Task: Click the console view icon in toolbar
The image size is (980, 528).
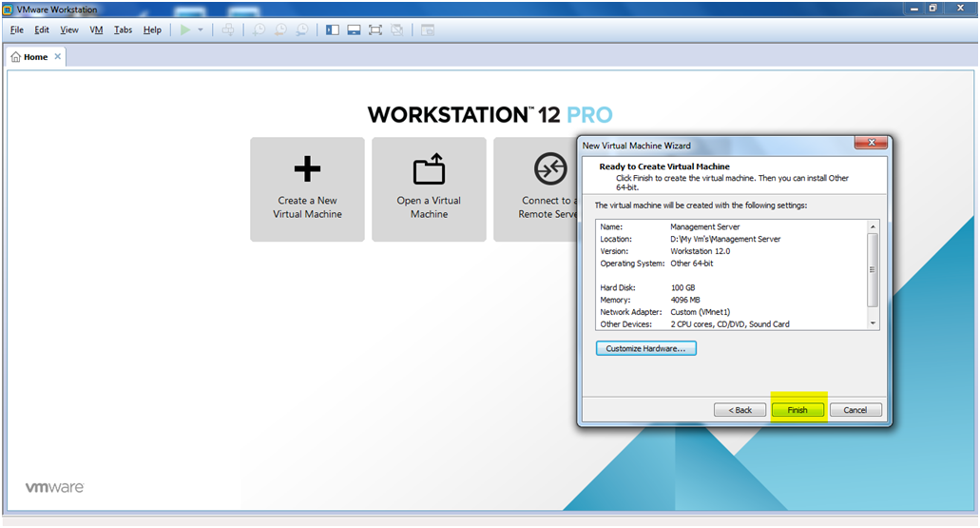Action: [428, 30]
